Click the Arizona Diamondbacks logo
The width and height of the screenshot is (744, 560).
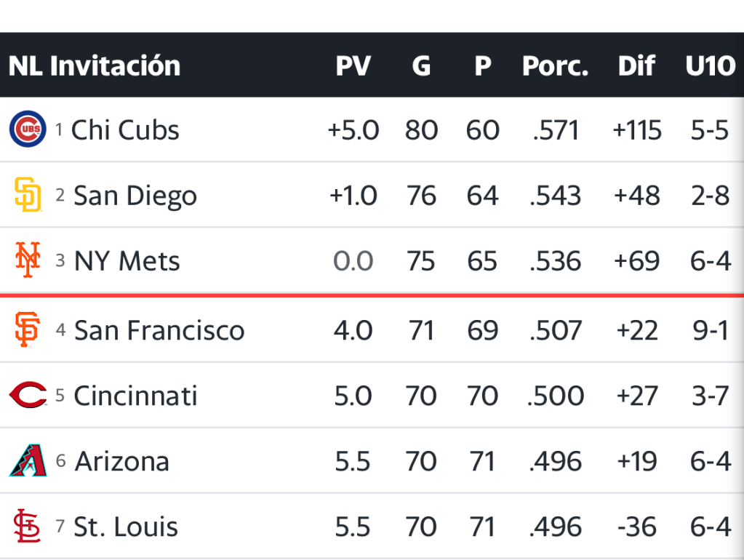pos(28,461)
